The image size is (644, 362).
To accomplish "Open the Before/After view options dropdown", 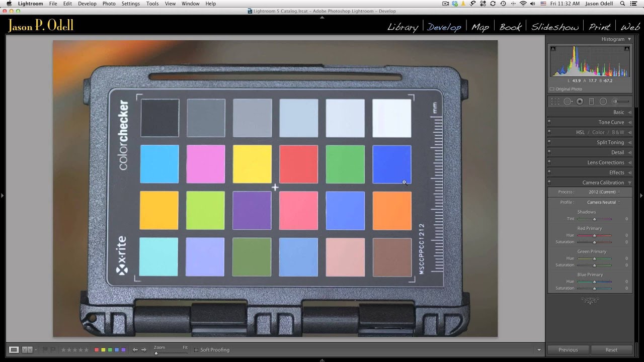I will (x=36, y=349).
